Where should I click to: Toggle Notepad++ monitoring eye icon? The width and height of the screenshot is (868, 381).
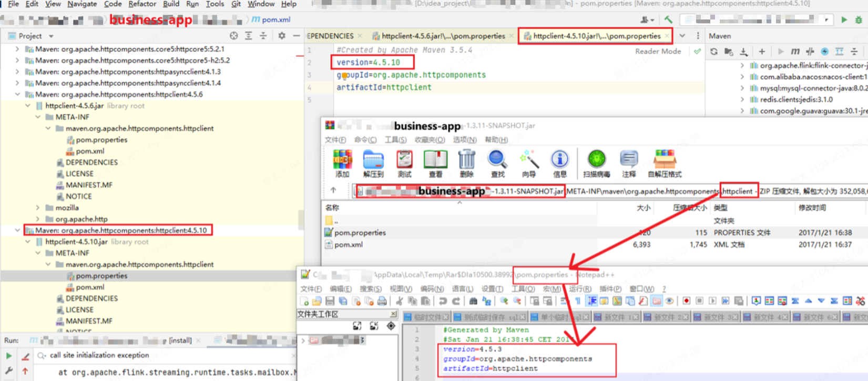pos(669,301)
